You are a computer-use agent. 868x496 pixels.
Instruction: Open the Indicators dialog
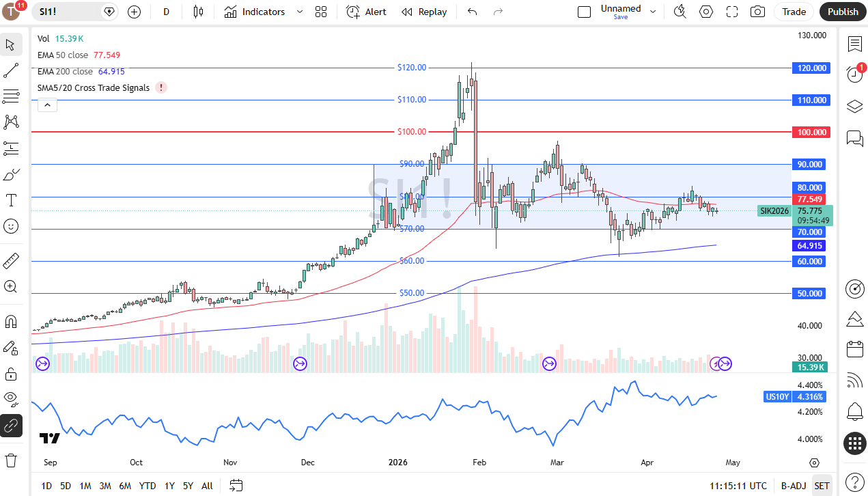tap(255, 12)
